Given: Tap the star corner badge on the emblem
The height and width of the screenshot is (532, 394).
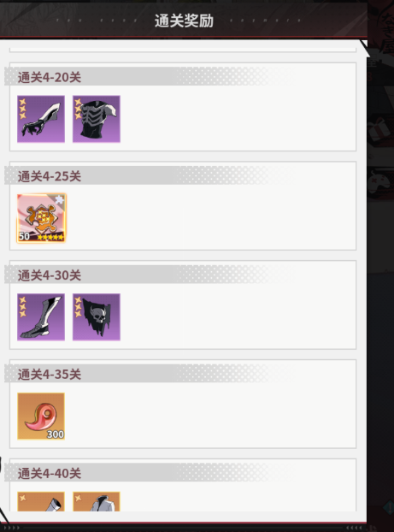Looking at the screenshot, I should point(59,199).
